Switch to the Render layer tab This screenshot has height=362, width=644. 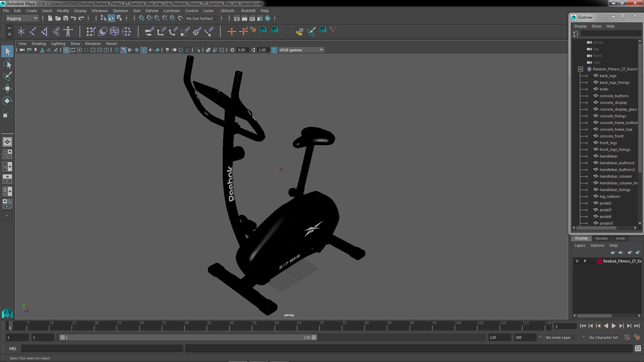tap(602, 238)
